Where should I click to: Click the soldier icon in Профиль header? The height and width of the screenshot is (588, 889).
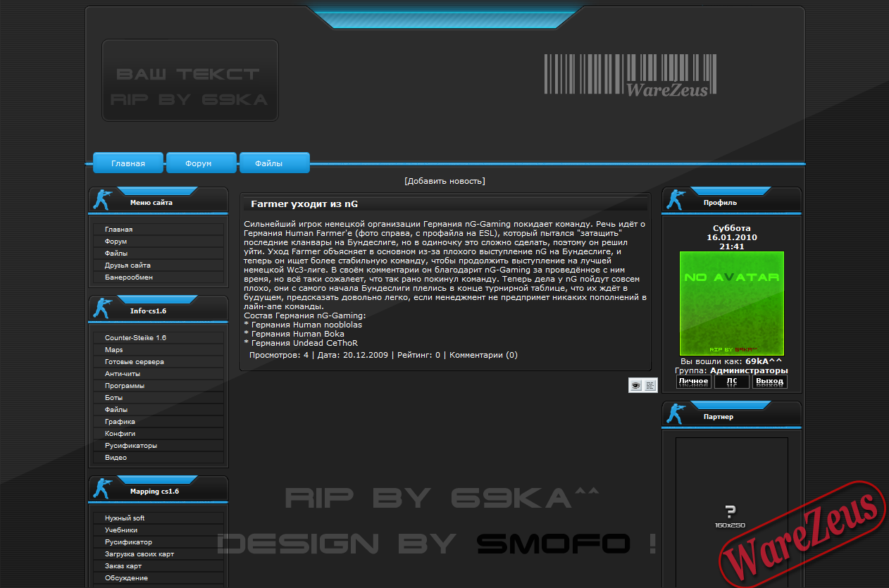coord(676,200)
